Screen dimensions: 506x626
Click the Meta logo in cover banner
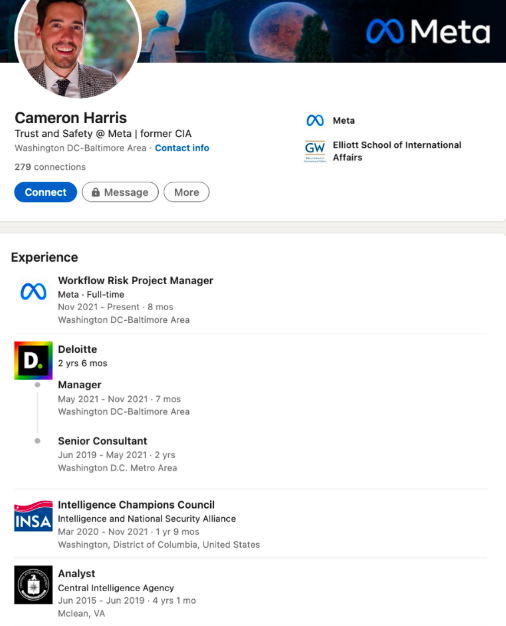click(x=428, y=31)
